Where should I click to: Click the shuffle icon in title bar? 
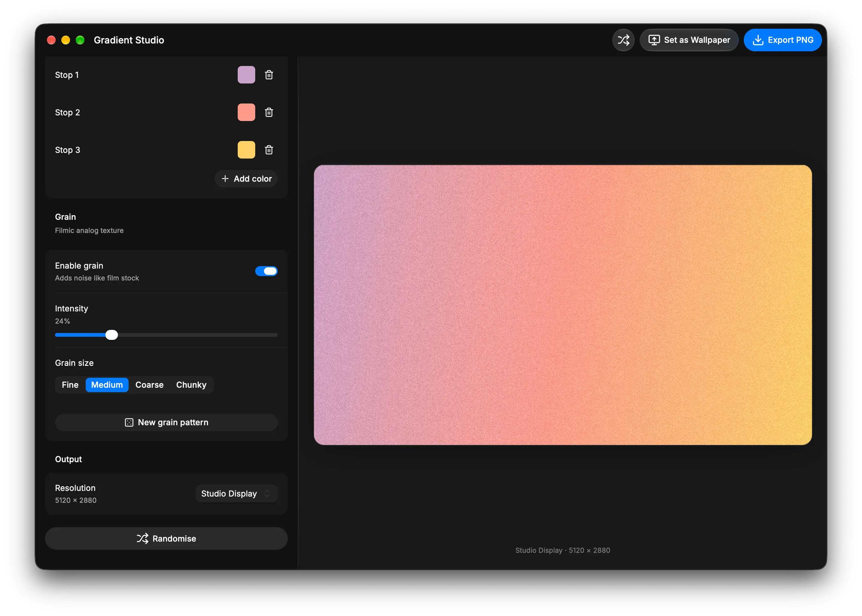point(623,40)
